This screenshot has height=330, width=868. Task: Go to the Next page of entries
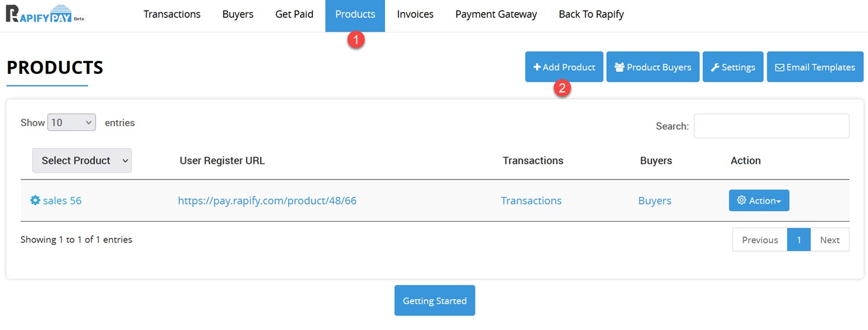pos(829,240)
